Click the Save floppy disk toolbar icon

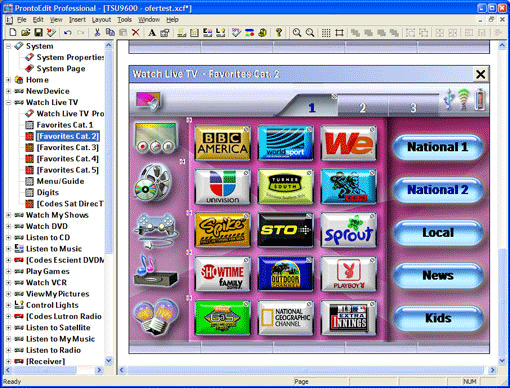pos(39,32)
